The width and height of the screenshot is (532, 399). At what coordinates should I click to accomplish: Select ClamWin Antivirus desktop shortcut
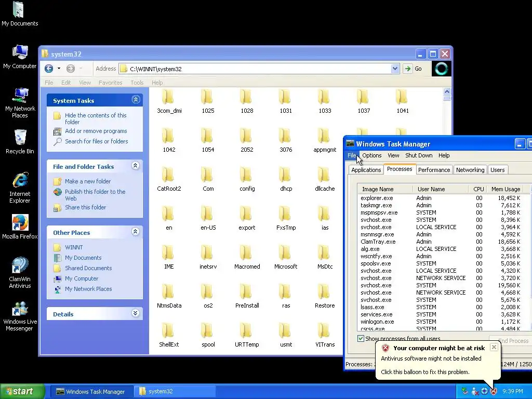tap(20, 273)
